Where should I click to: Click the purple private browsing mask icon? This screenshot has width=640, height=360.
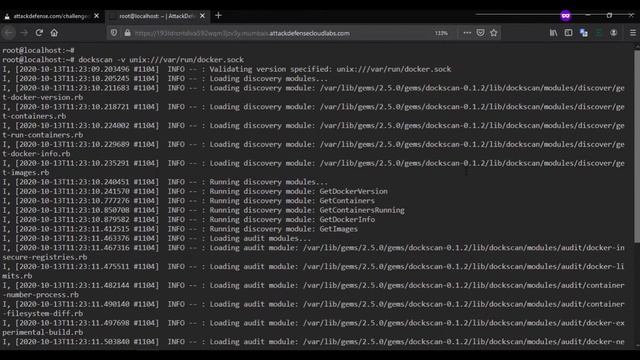click(565, 16)
